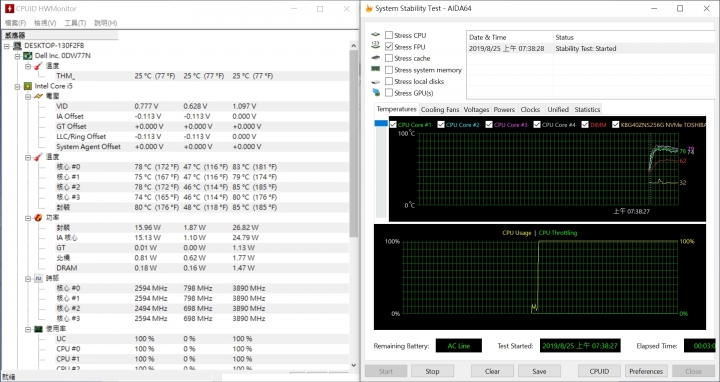
Task: Click the Dell Inc. 0DW77N motherboard icon
Action: (x=28, y=56)
